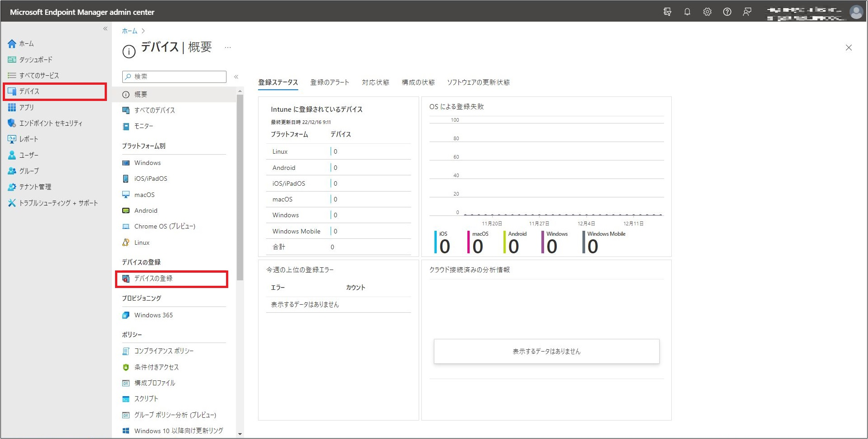This screenshot has height=439, width=868.
Task: Open the feedback icon in the header
Action: [x=747, y=12]
